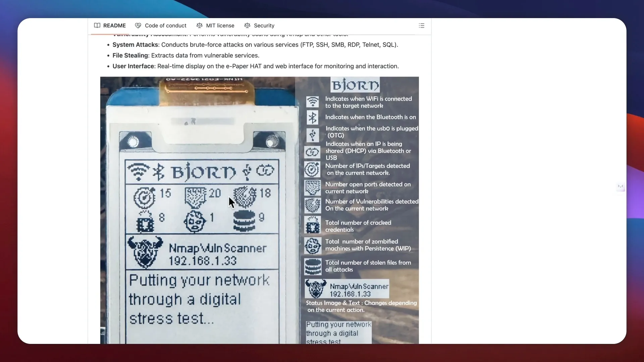Click the vulnerabilities detected legend icon
Screen dimensions: 644x362
[x=312, y=205]
